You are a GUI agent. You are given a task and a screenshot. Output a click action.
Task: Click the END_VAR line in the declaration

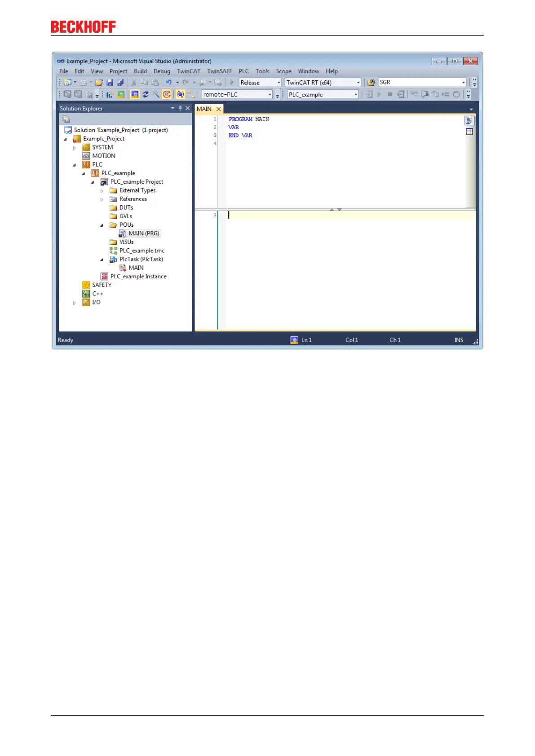[240, 136]
